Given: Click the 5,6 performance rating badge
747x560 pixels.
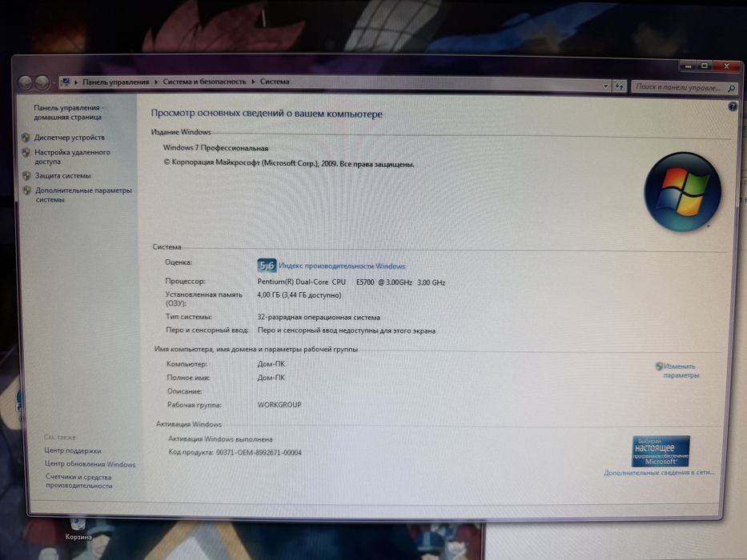Looking at the screenshot, I should pyautogui.click(x=267, y=266).
